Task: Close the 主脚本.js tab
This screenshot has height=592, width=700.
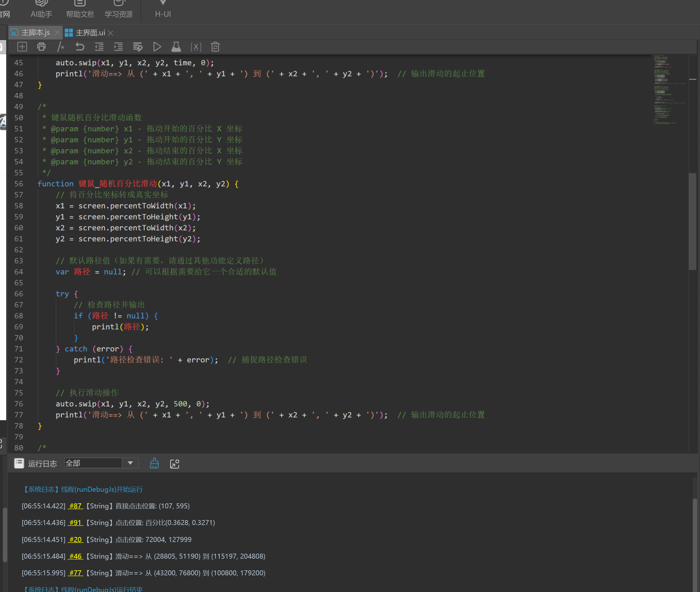Action: [57, 33]
